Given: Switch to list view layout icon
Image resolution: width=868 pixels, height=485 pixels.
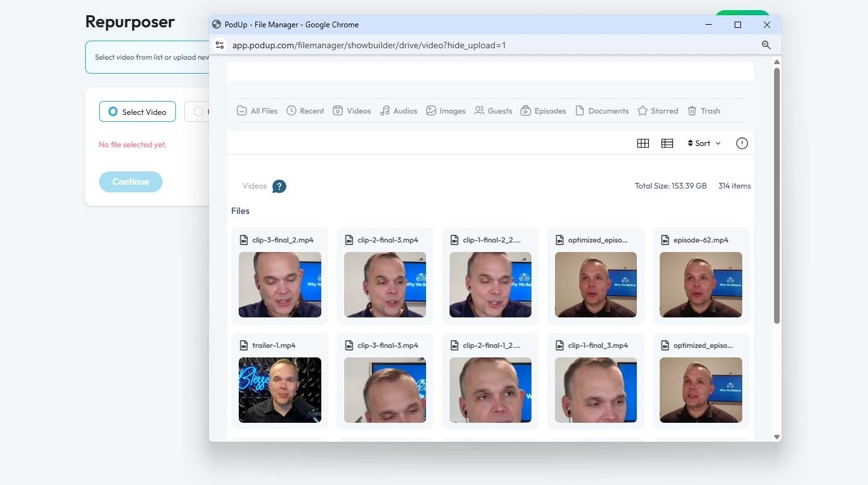Looking at the screenshot, I should click(667, 143).
